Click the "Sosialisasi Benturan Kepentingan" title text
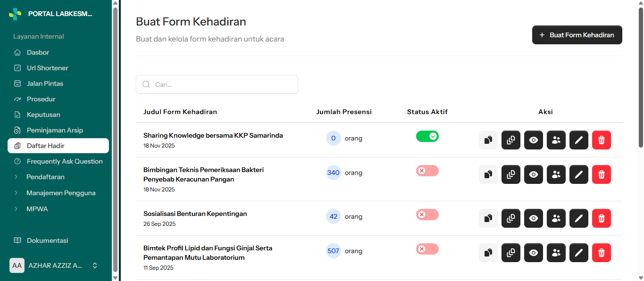The image size is (644, 281). [195, 214]
